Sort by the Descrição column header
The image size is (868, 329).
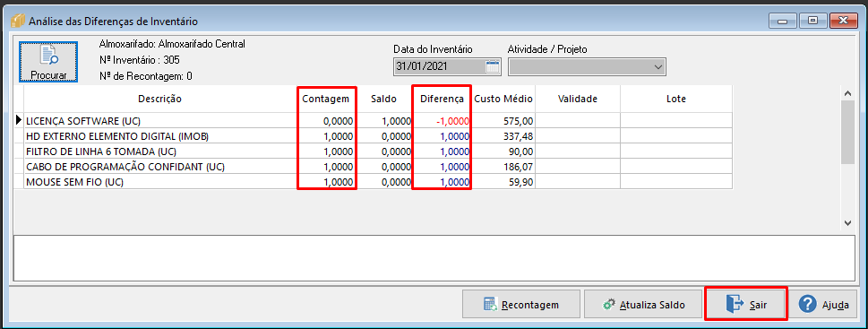coord(160,100)
